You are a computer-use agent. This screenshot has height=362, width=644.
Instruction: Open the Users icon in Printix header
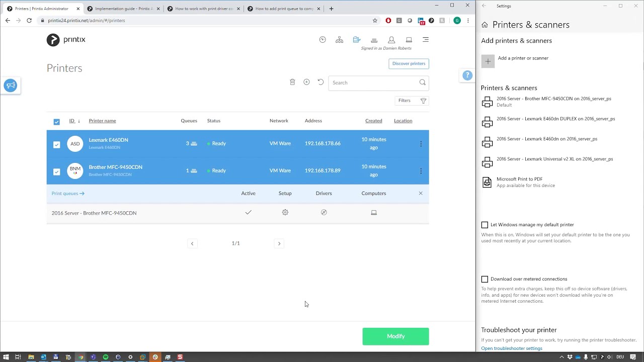[x=391, y=40]
